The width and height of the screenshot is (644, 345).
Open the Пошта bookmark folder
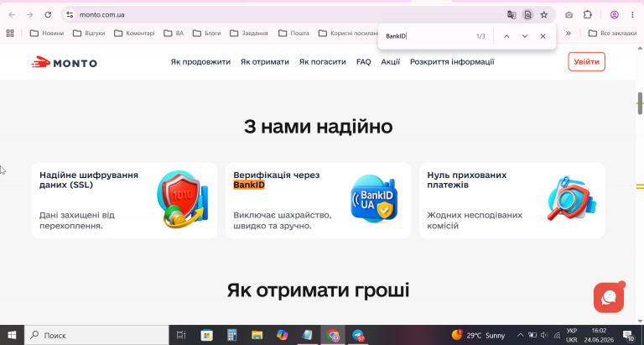pyautogui.click(x=293, y=34)
